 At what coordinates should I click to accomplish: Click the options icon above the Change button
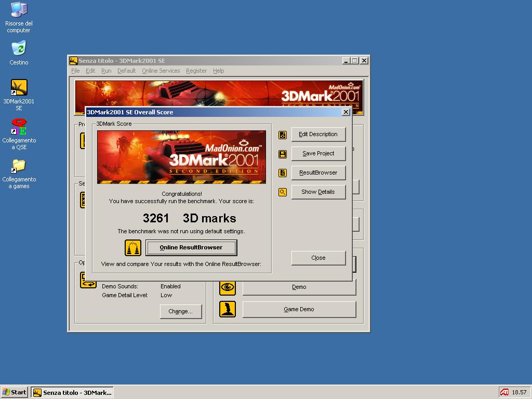click(x=88, y=280)
